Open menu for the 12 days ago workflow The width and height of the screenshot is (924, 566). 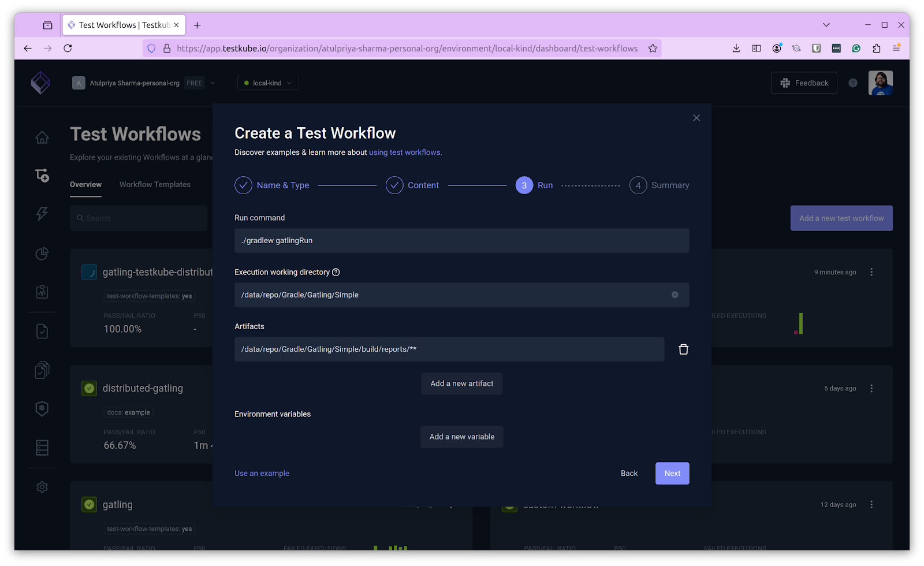point(871,505)
